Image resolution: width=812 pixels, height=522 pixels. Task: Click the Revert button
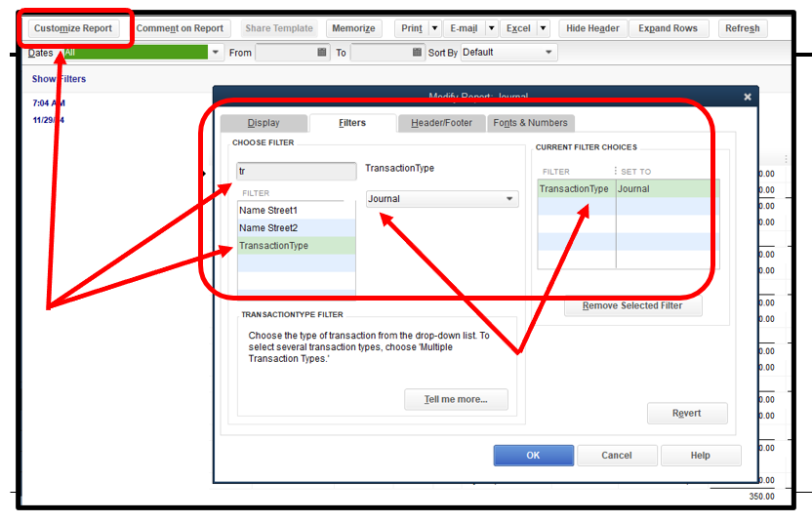687,414
